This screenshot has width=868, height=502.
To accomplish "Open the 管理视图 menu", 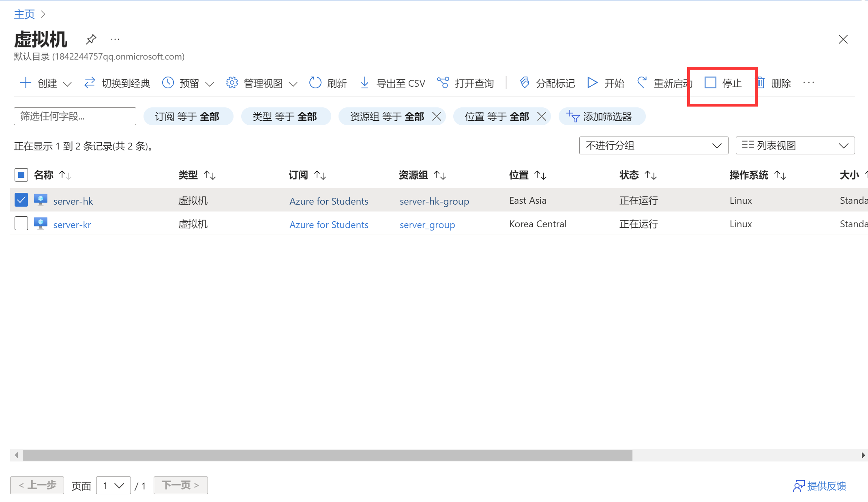I will [x=262, y=83].
